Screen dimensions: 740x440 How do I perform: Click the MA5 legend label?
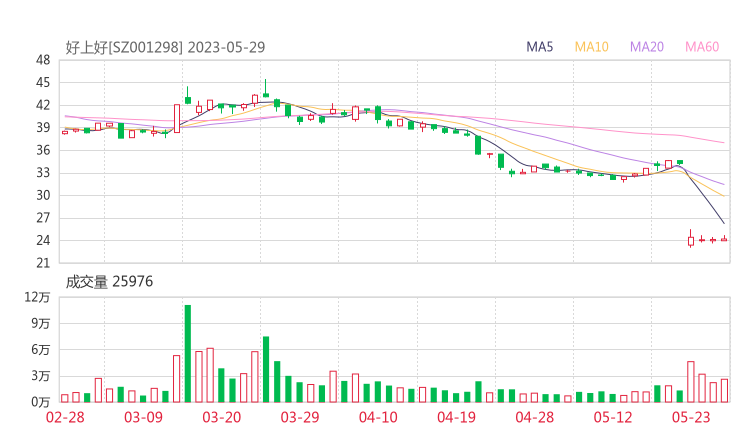point(539,47)
